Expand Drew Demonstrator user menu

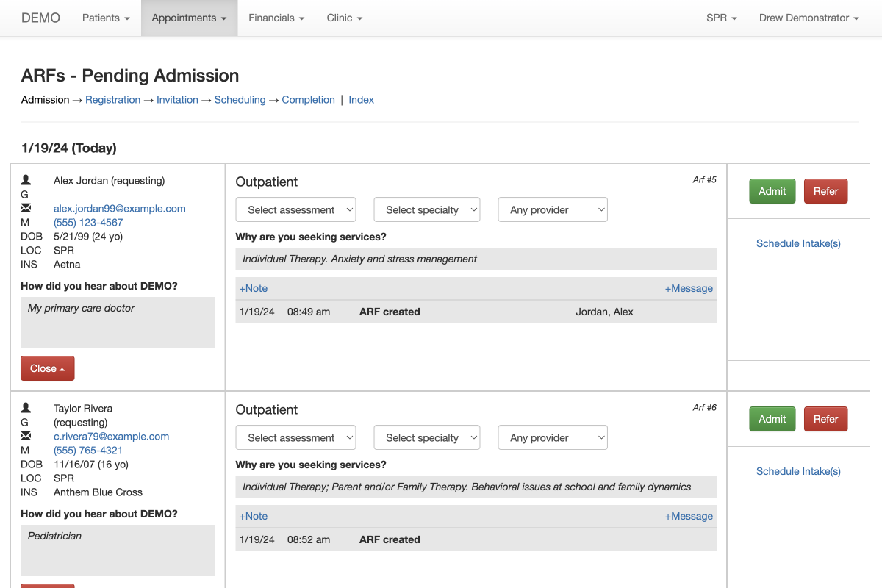tap(808, 18)
